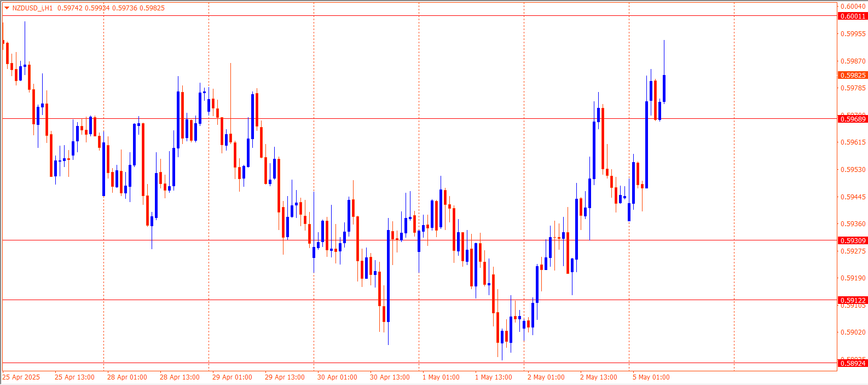Select the 0.59309 horizontal line price label

[853, 240]
